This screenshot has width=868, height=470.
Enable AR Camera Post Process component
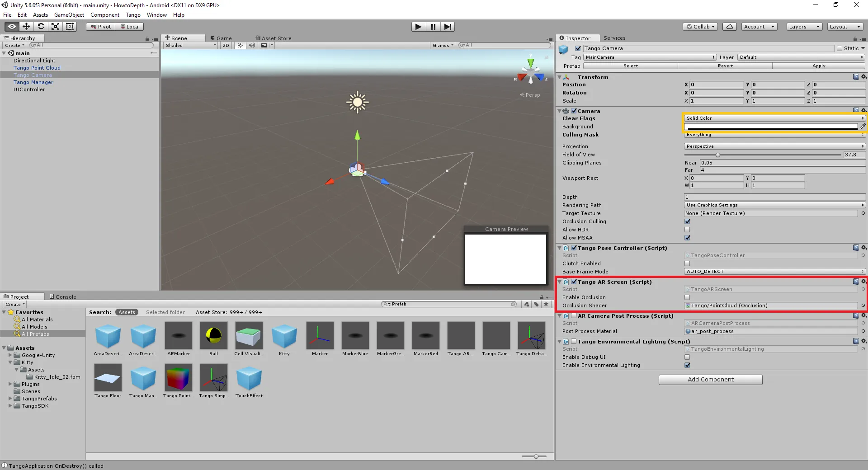click(574, 316)
